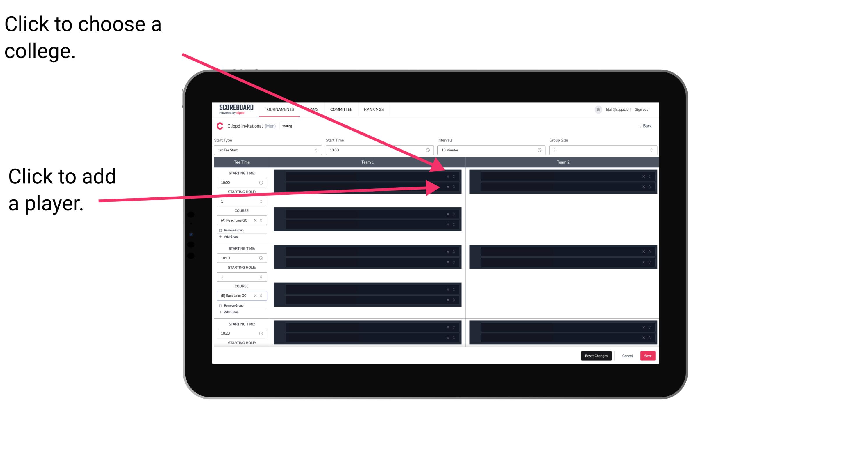Switch to the RANKINGS tab

coord(374,110)
